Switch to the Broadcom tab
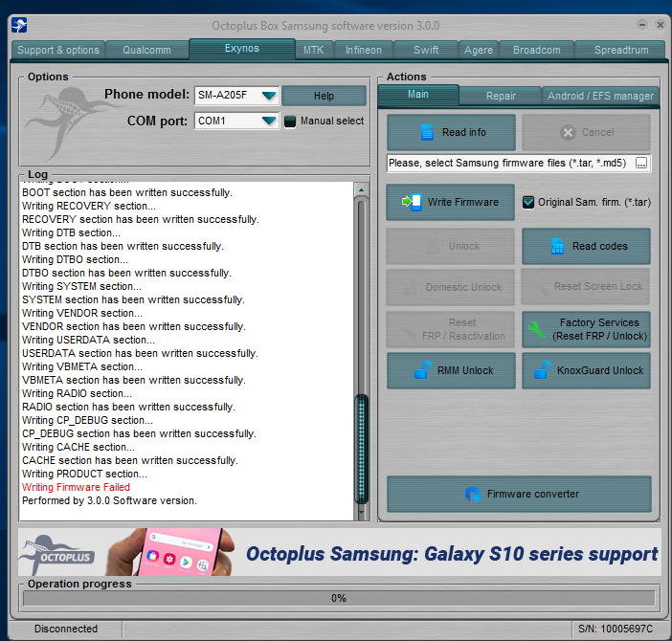 (x=537, y=50)
